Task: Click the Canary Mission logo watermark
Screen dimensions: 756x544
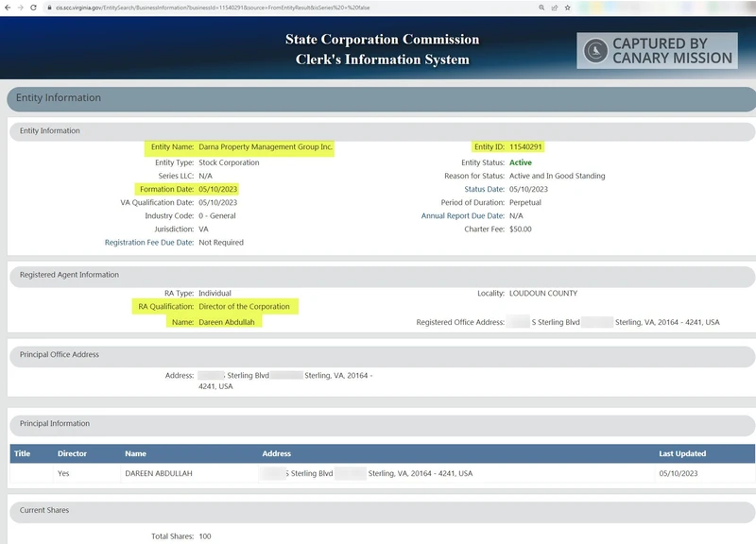Action: point(657,50)
